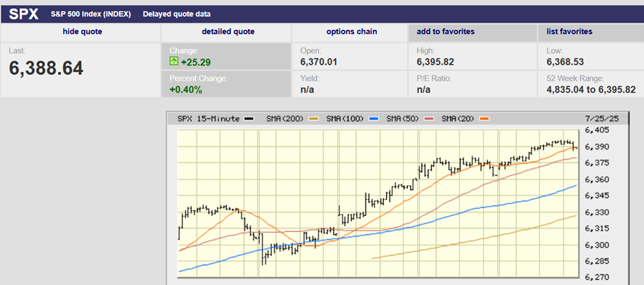644x285 pixels.
Task: Open the detailed quote link
Action: pyautogui.click(x=228, y=32)
